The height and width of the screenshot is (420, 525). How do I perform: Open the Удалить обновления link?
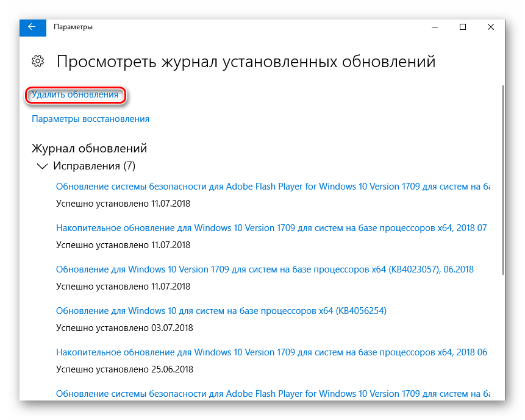click(x=75, y=94)
